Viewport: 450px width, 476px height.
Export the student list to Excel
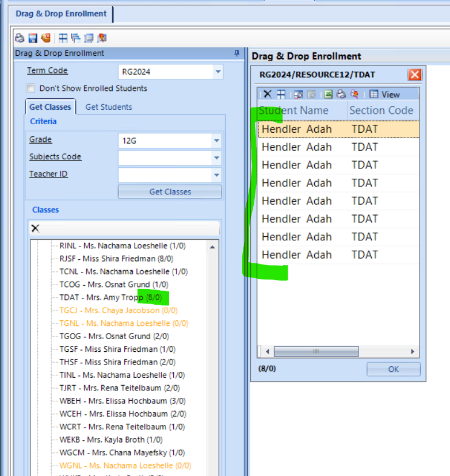pyautogui.click(x=328, y=94)
